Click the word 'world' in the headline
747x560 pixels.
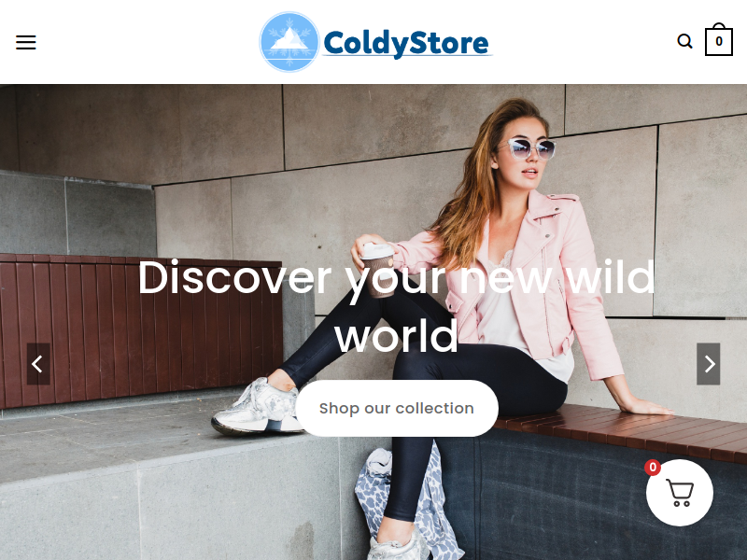(396, 336)
